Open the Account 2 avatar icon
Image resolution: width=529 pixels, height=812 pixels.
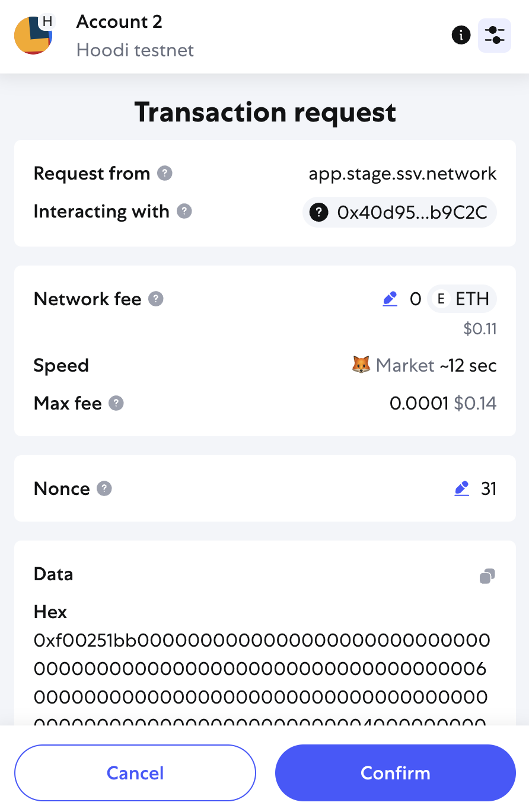coord(34,35)
